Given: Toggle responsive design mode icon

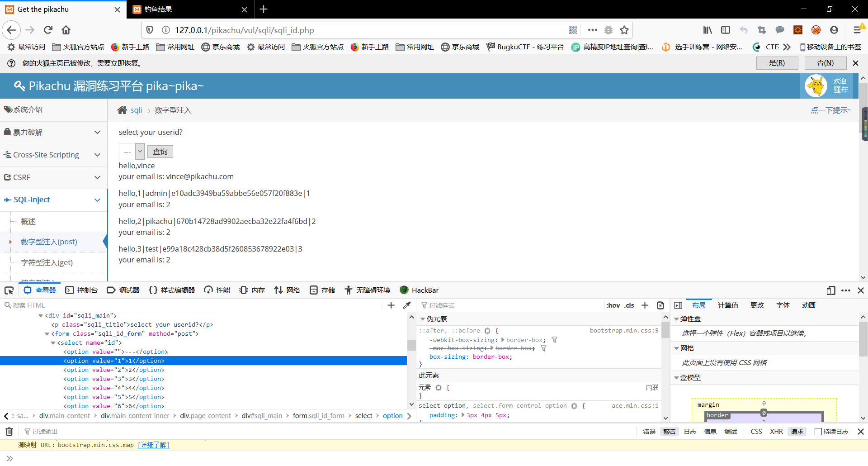Looking at the screenshot, I should click(x=831, y=290).
